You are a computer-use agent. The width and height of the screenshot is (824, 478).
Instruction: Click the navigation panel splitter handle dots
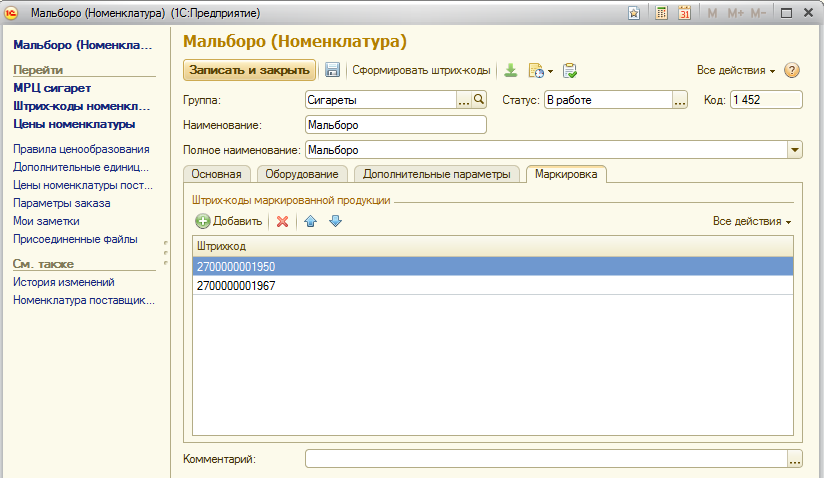click(166, 253)
